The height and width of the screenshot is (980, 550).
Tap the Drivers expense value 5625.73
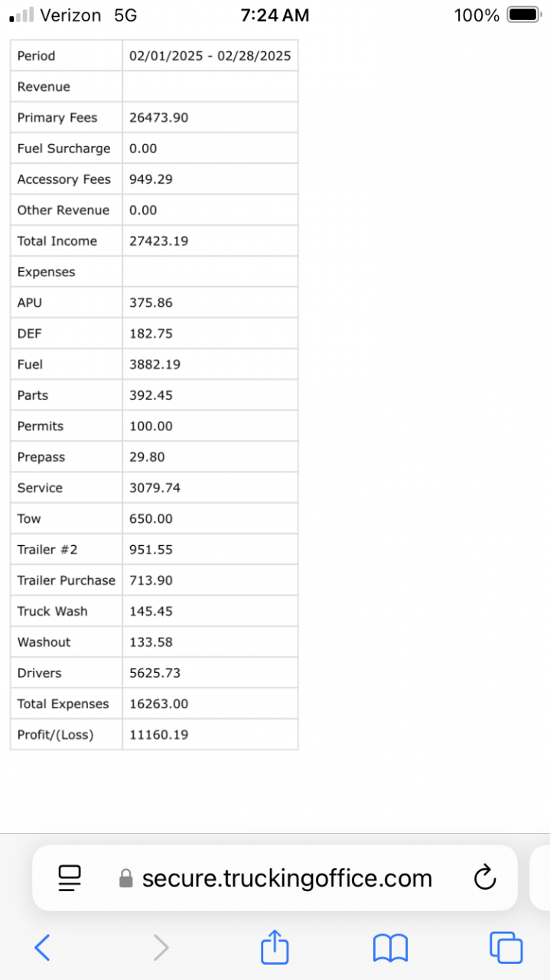tap(155, 673)
